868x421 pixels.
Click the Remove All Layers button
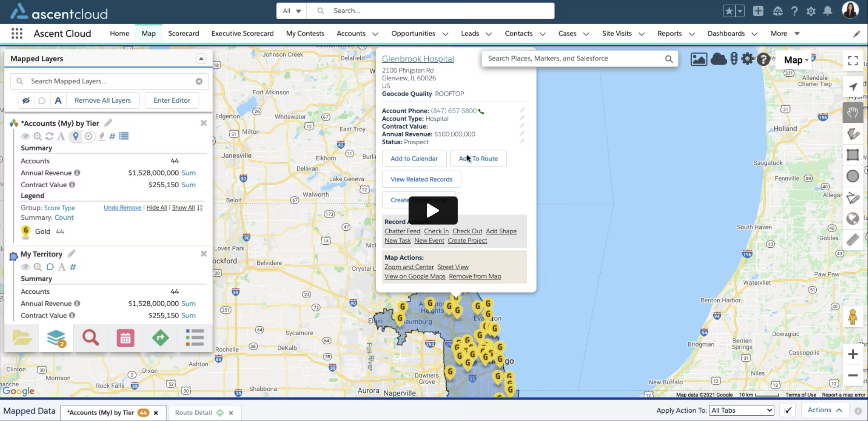point(103,100)
